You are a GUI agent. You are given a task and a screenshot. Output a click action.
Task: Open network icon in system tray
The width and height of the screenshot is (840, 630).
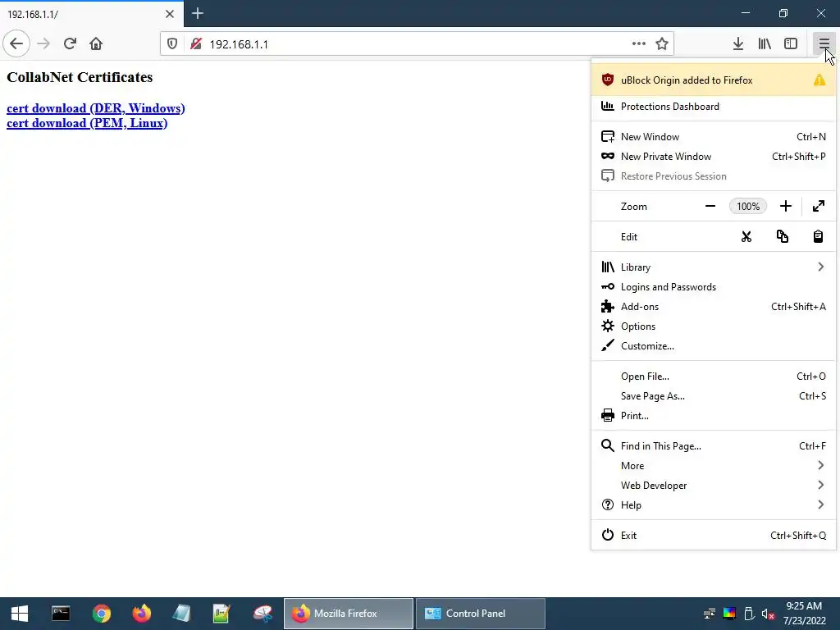click(710, 614)
